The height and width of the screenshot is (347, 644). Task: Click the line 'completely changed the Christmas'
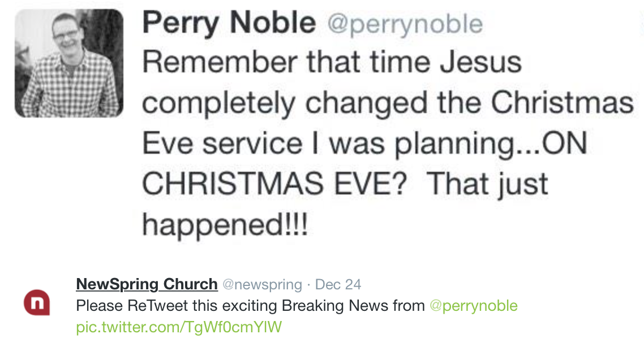(x=387, y=103)
